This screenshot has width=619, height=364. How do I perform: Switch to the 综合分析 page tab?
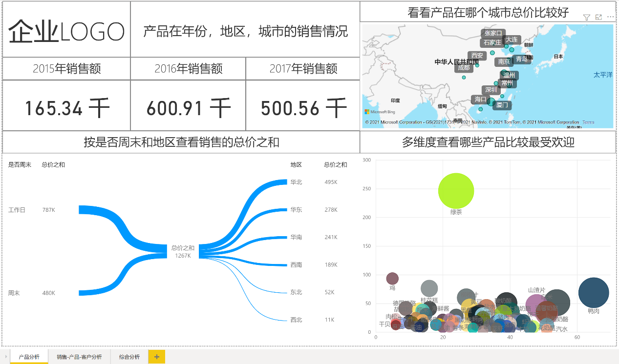point(129,357)
